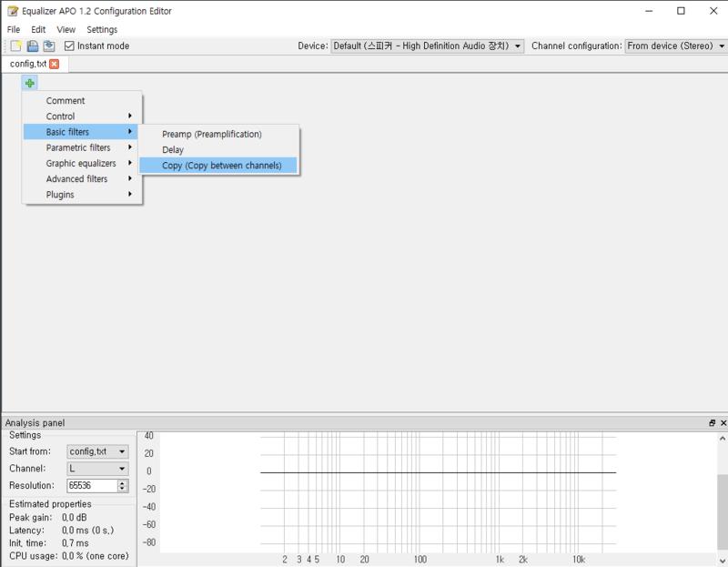This screenshot has height=567, width=728.
Task: Click the New file toolbar icon
Action: coord(15,46)
